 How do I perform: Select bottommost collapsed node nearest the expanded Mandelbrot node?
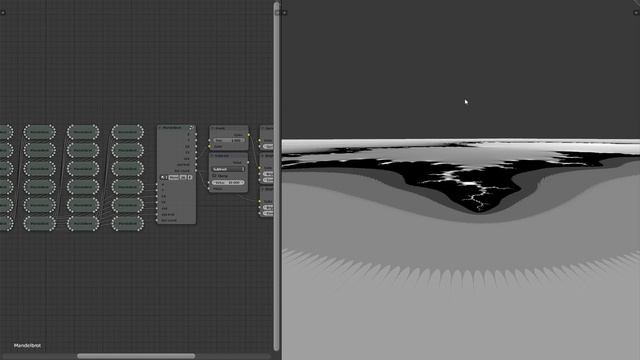(x=127, y=223)
